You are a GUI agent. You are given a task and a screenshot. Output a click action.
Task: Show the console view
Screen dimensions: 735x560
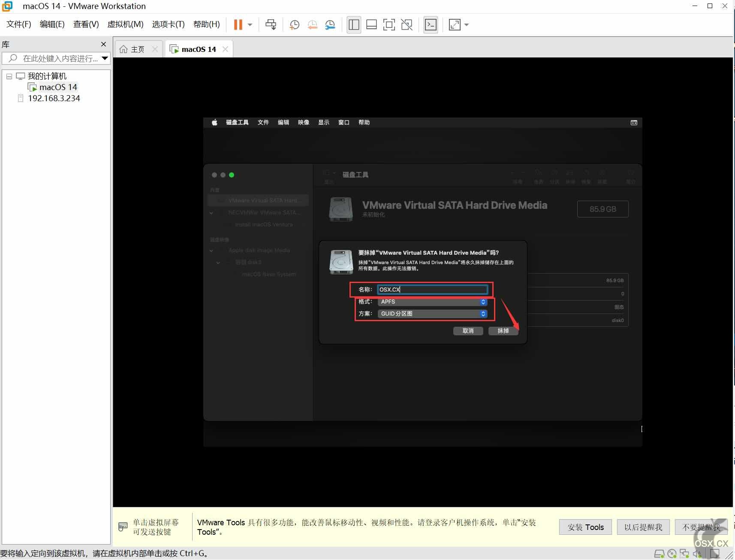[431, 24]
